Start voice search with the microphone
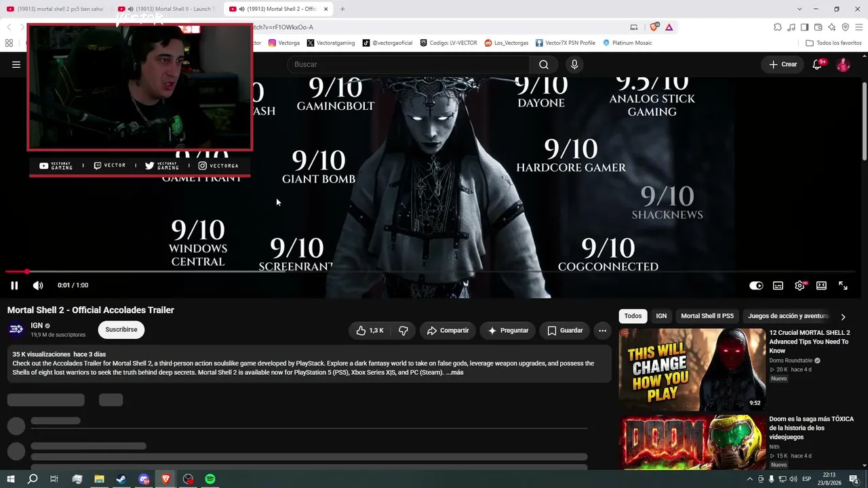Screen dimensions: 868x488 tap(574, 64)
